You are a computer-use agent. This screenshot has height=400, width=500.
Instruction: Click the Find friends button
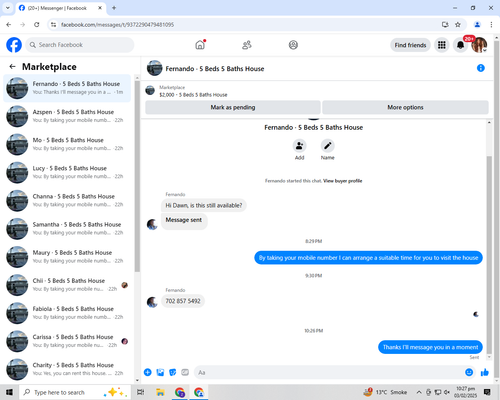410,45
